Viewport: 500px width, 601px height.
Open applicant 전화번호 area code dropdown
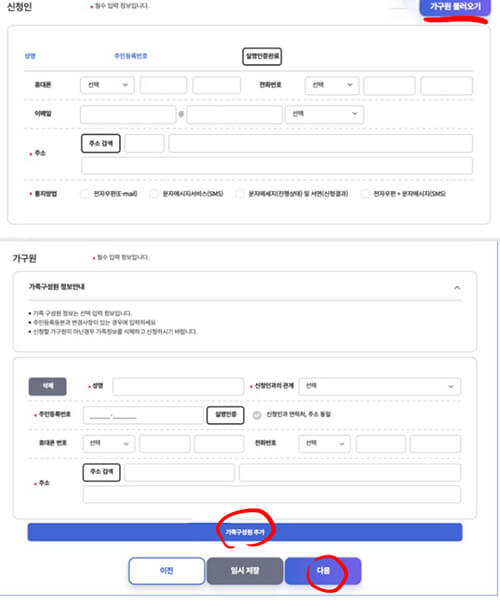332,85
